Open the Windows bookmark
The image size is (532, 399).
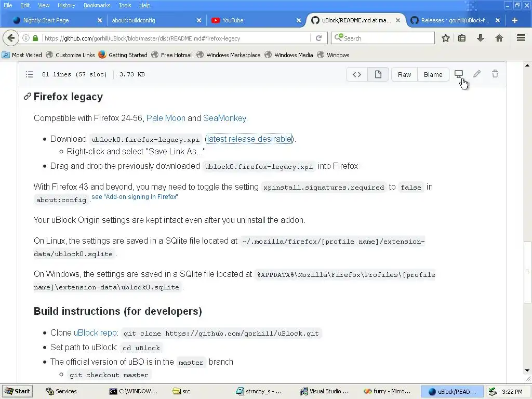pyautogui.click(x=333, y=55)
